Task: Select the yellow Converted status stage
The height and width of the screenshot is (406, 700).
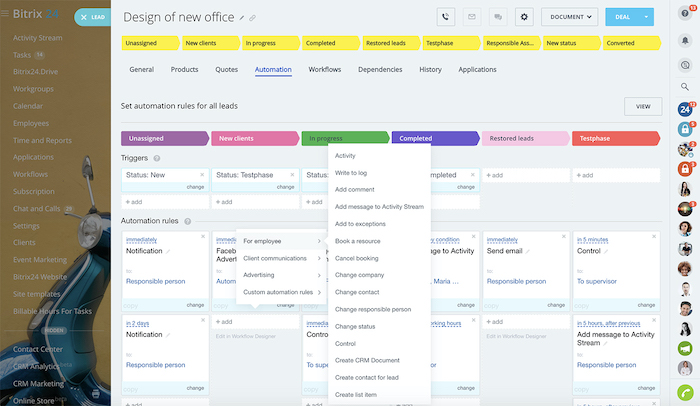Action: (631, 43)
